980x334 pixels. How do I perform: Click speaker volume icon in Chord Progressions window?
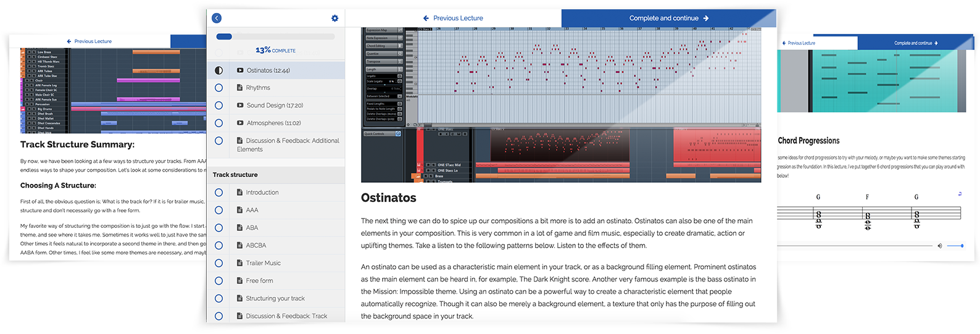pyautogui.click(x=940, y=246)
